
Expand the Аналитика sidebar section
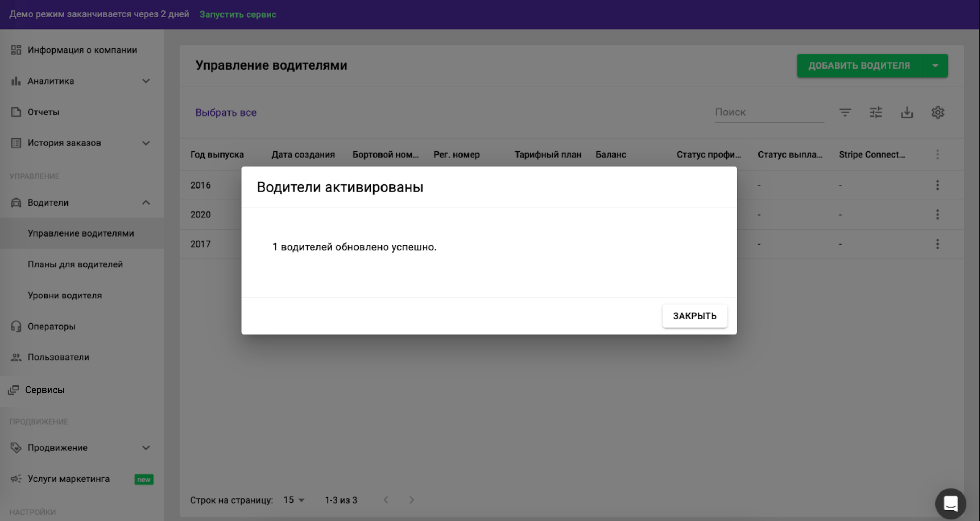point(146,81)
